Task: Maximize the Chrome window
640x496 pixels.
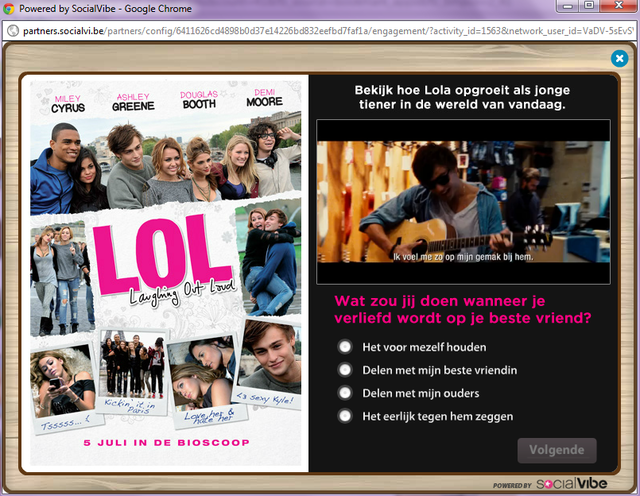Action: (x=589, y=6)
